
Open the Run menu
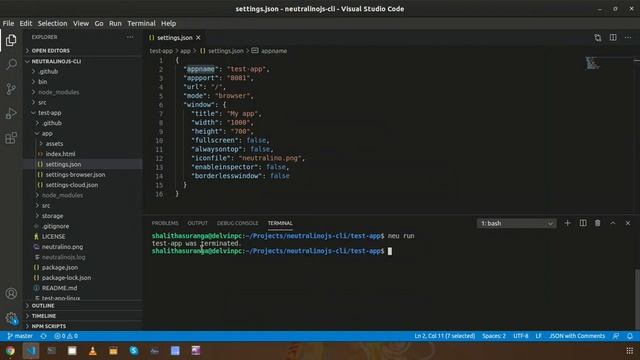[x=115, y=23]
